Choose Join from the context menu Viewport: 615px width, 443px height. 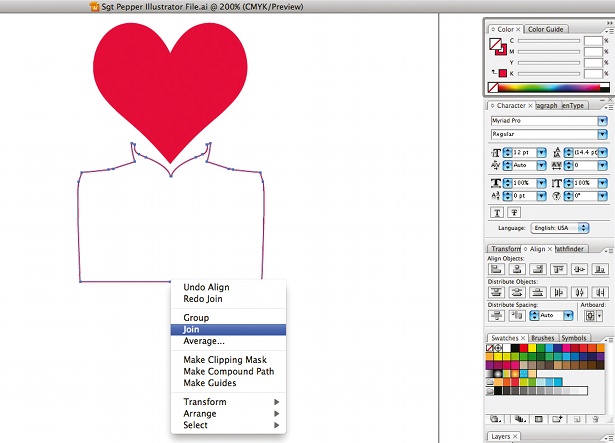pos(228,330)
